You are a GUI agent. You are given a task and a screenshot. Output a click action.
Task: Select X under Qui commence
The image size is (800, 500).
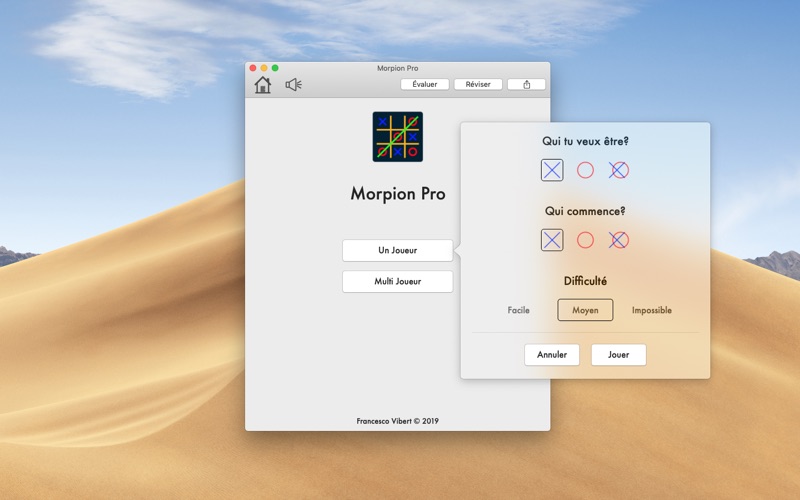click(552, 240)
